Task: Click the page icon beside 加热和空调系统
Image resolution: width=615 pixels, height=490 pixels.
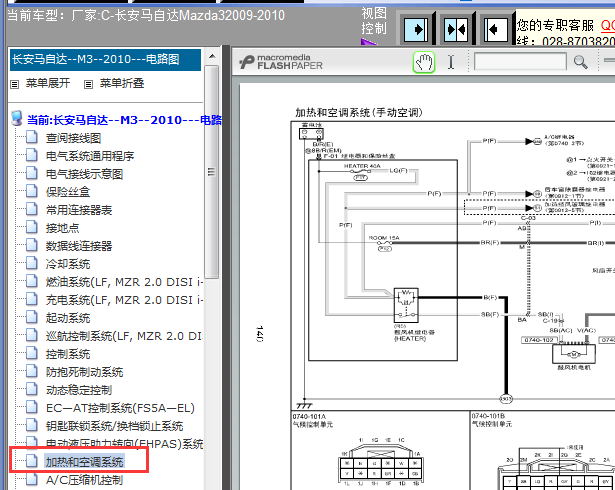Action: click(32, 461)
